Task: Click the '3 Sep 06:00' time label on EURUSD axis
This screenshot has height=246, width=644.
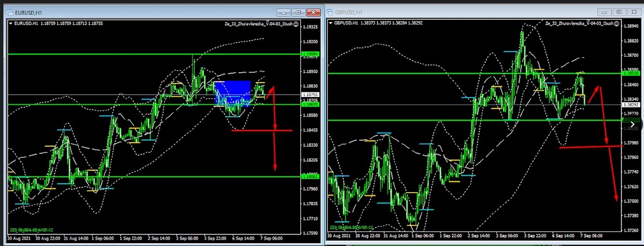Action: click(x=186, y=238)
